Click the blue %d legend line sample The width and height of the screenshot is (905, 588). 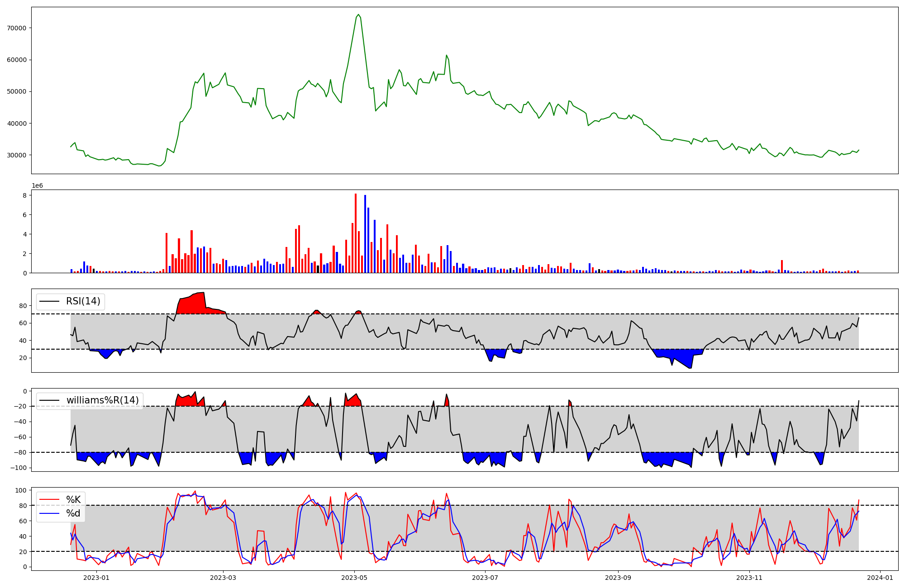click(x=50, y=513)
